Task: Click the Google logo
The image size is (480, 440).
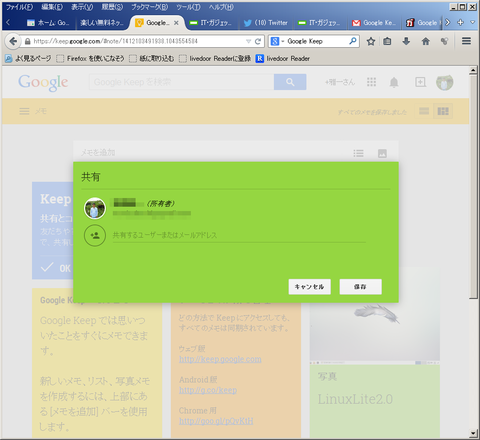Action: pyautogui.click(x=43, y=82)
